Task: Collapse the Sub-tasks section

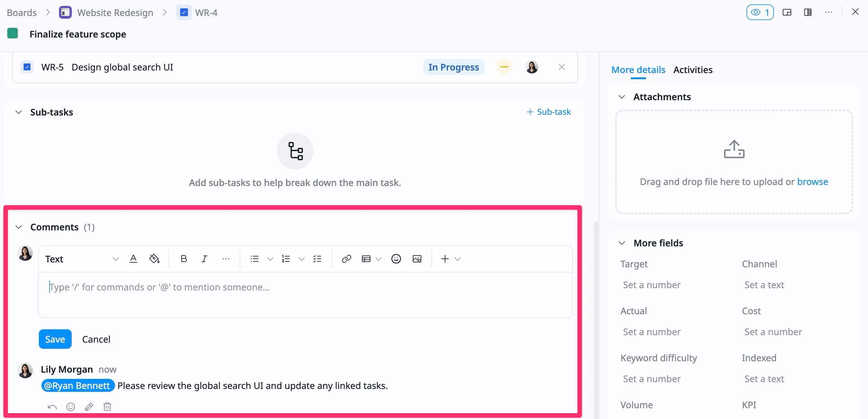Action: 19,112
